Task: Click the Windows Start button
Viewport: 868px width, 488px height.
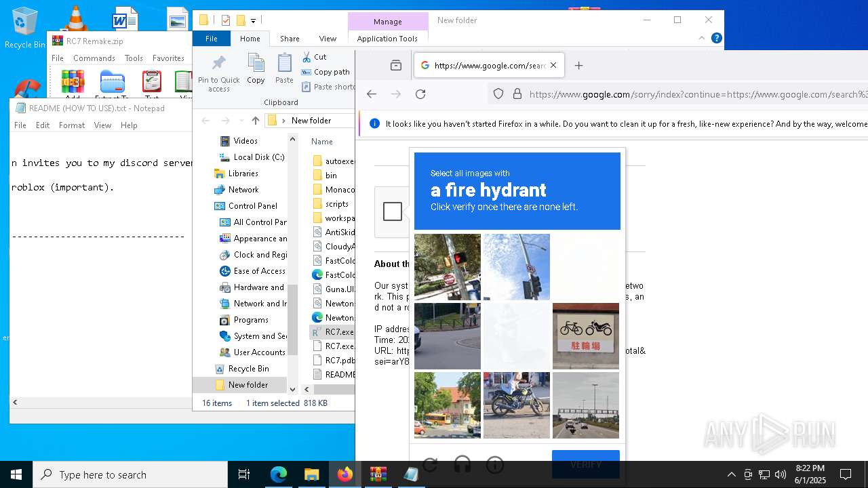Action: click(x=16, y=474)
